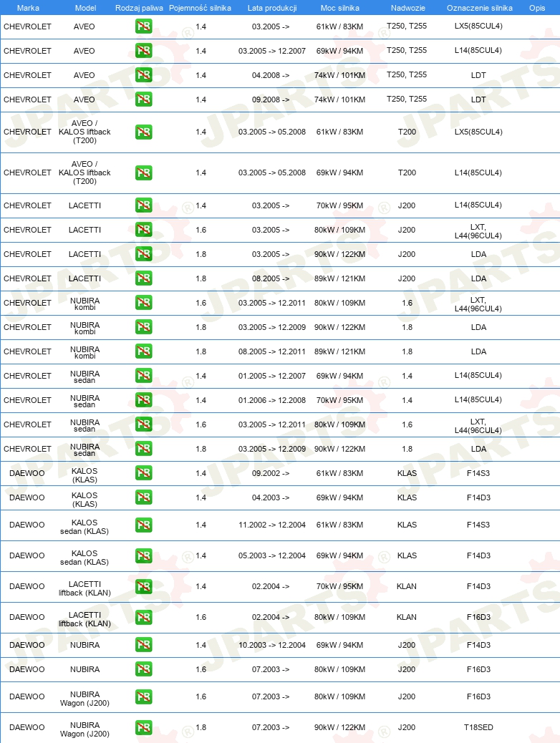Click fuel icon for Aveo 09.2008 row
The height and width of the screenshot is (743, 560).
point(144,99)
